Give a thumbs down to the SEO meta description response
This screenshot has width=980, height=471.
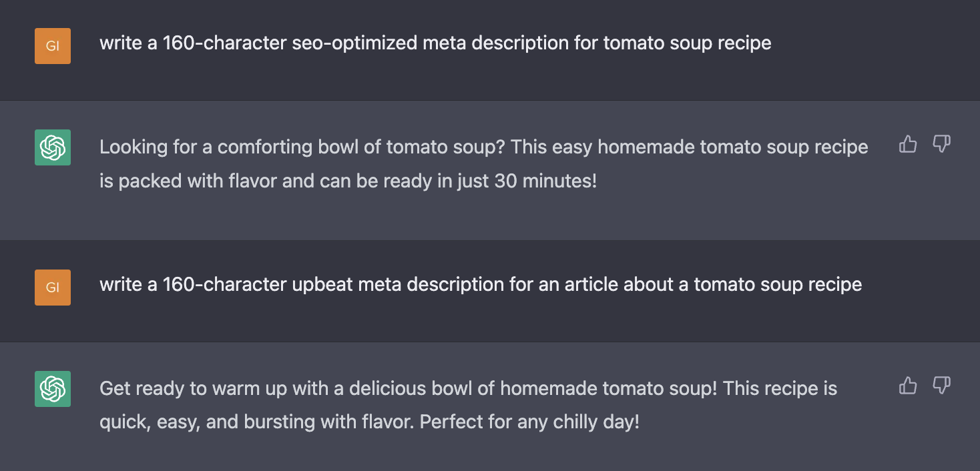pyautogui.click(x=941, y=144)
